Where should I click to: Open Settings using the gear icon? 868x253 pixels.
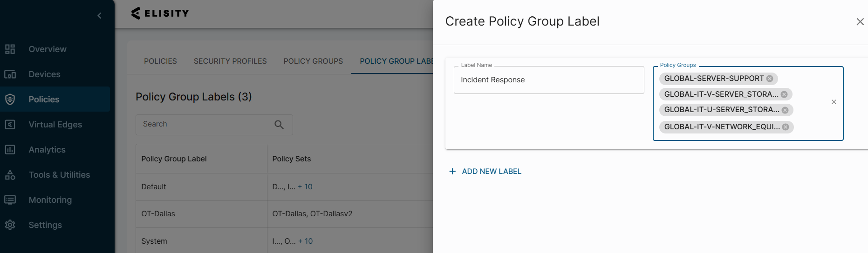click(x=10, y=225)
